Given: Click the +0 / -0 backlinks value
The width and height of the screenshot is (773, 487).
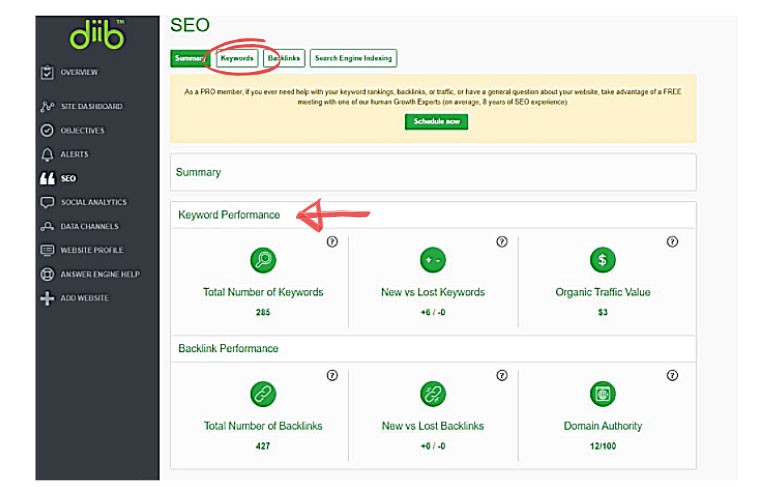Looking at the screenshot, I should point(433,446).
